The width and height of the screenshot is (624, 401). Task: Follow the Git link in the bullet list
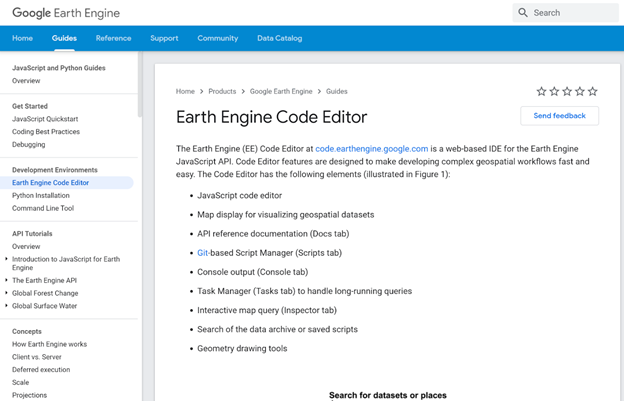(203, 253)
